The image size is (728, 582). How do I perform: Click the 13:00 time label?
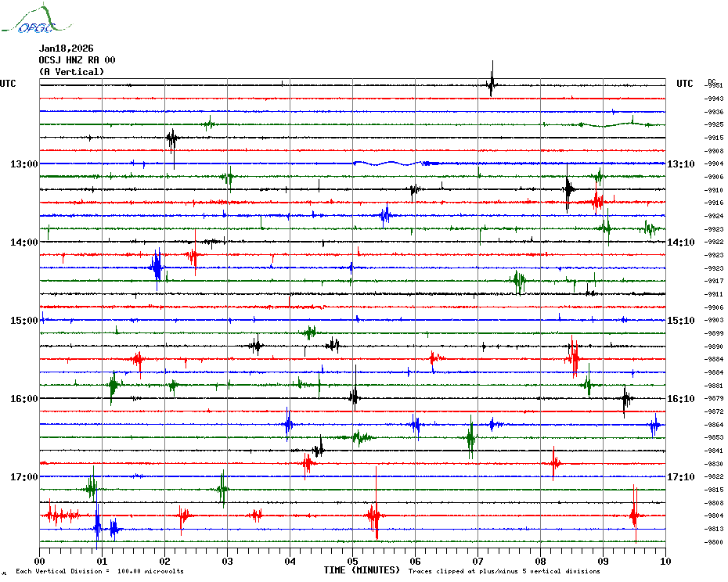pos(24,163)
